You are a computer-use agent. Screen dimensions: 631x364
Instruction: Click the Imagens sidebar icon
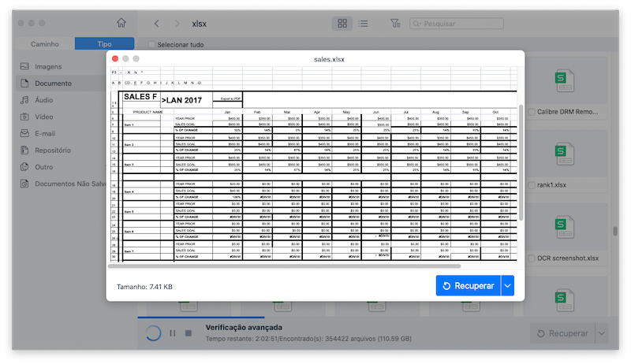tap(24, 66)
